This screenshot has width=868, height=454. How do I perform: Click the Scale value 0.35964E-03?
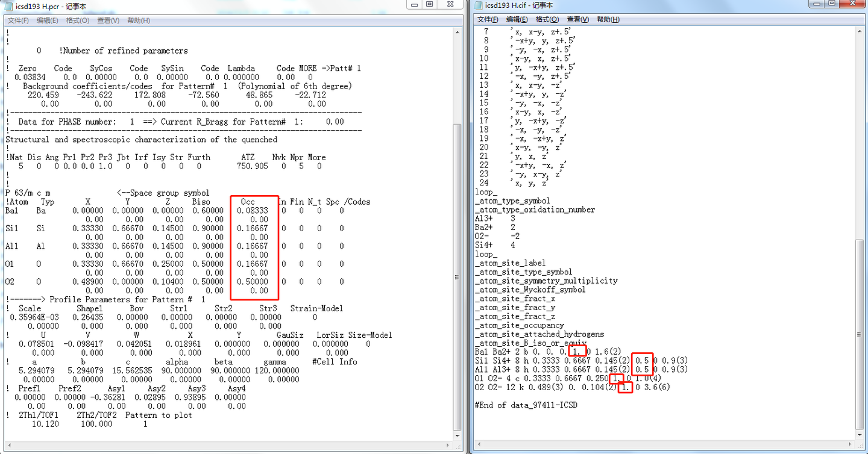coord(33,317)
